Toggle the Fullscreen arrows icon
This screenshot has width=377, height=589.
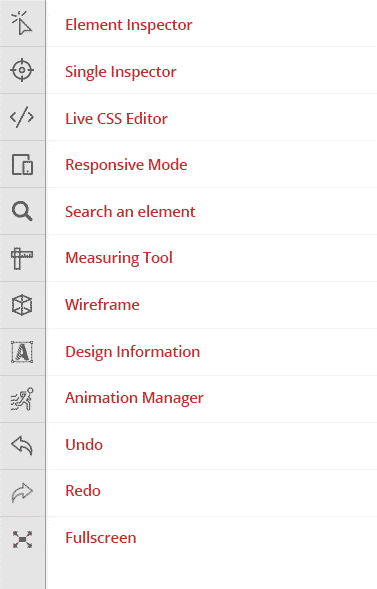coord(22,539)
